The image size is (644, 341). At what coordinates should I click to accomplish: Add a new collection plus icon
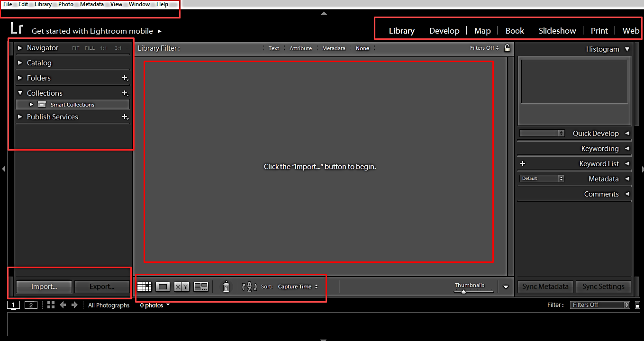(x=125, y=93)
